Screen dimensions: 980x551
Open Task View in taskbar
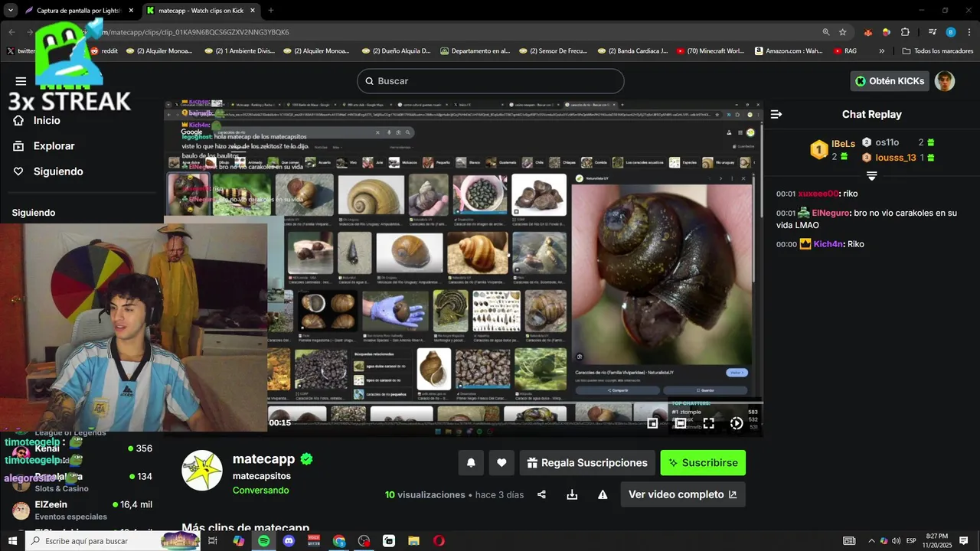213,541
